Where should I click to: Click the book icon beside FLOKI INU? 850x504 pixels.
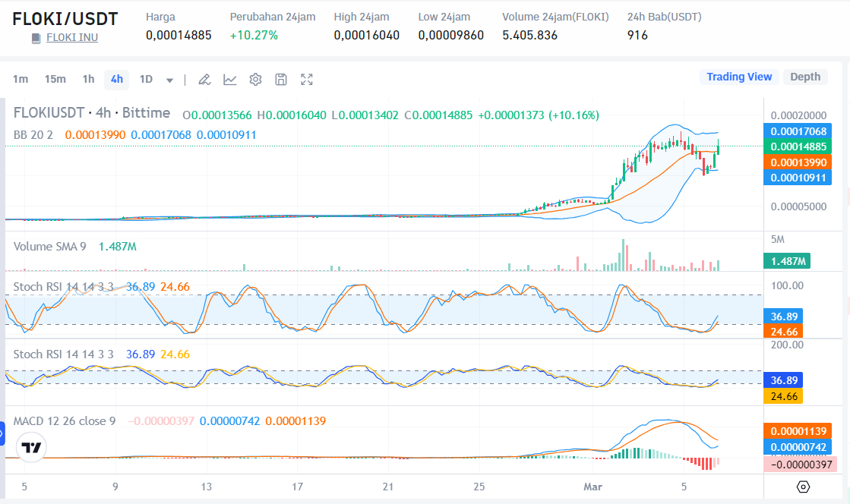(x=36, y=38)
